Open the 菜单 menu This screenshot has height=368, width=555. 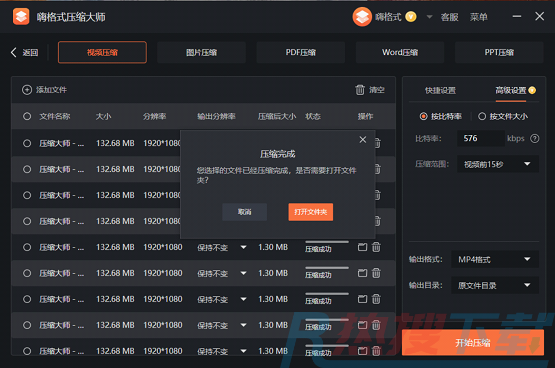479,17
